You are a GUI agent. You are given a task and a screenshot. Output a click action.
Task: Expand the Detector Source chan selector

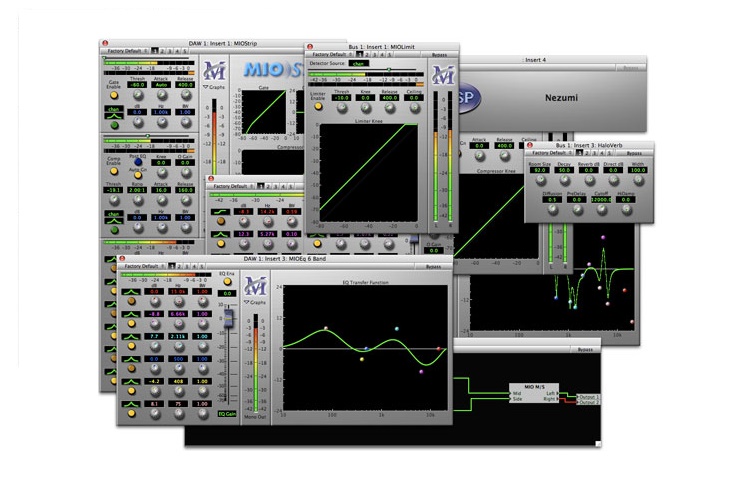(359, 63)
